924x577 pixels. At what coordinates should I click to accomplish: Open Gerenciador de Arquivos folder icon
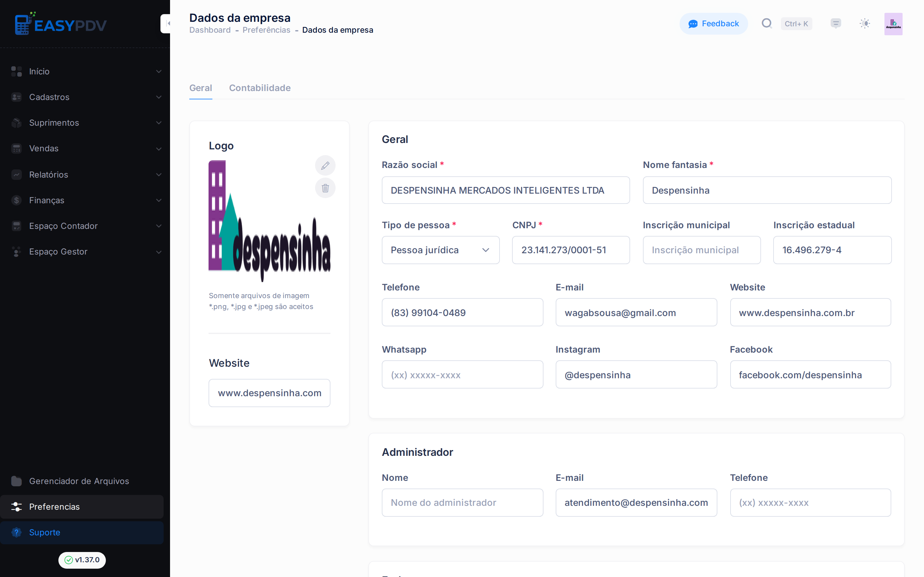click(16, 481)
